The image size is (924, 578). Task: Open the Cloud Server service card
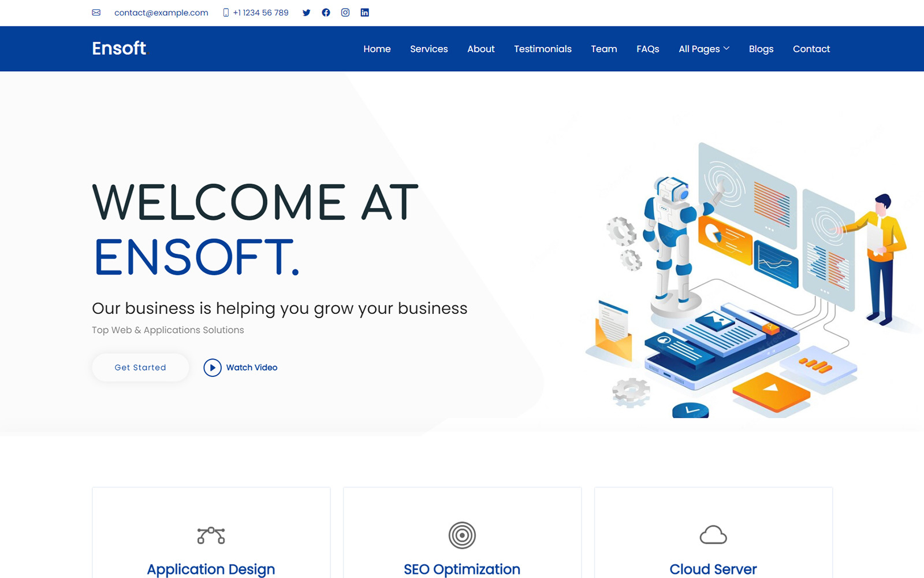[713, 568]
